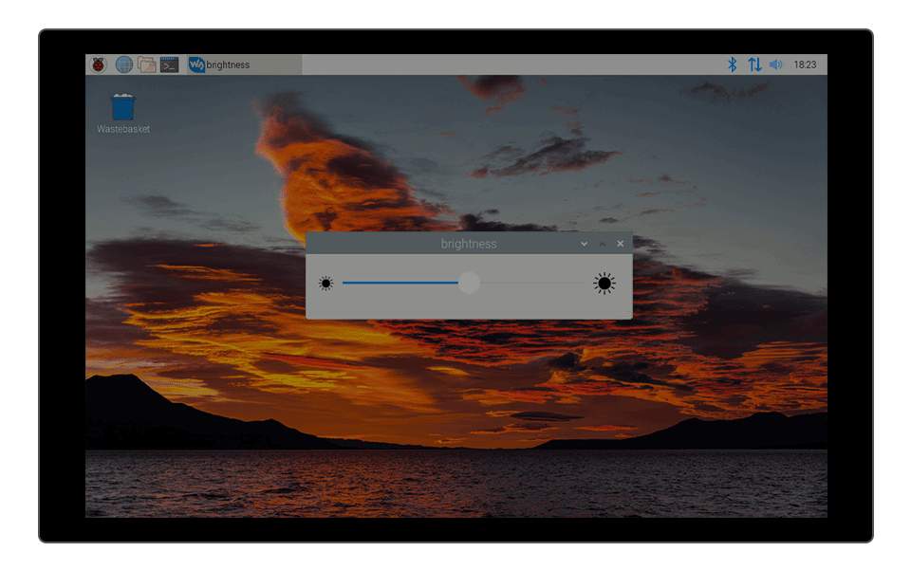Open the file manager folders icon

(x=147, y=64)
